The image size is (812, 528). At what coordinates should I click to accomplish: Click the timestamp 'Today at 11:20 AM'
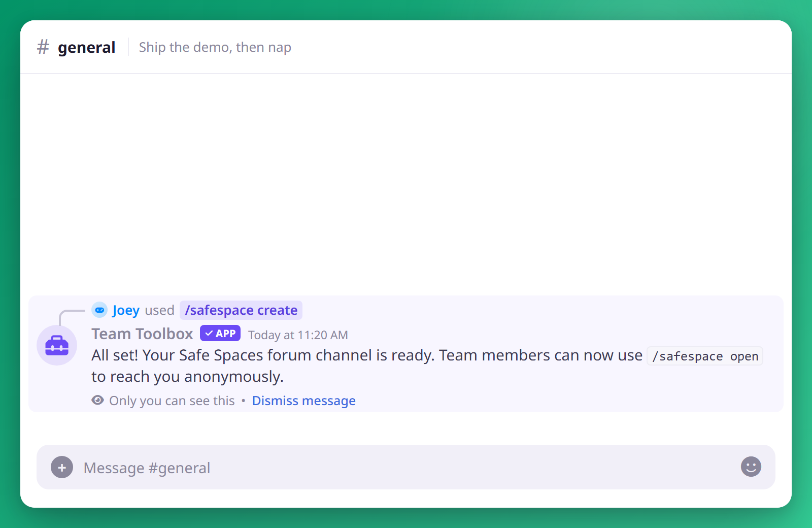point(298,335)
